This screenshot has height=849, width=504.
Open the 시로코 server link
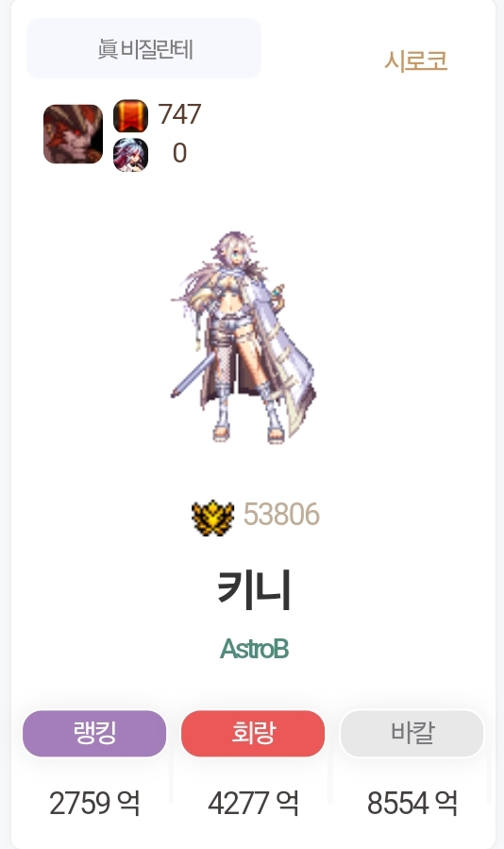point(416,60)
